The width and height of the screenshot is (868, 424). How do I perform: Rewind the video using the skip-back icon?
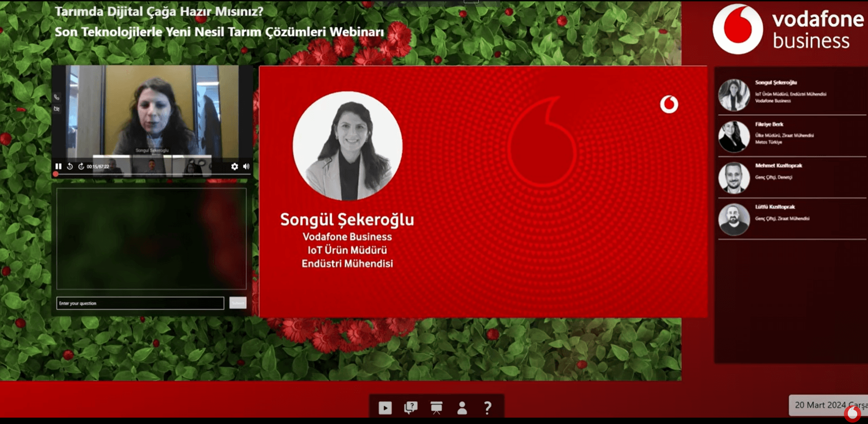point(70,167)
